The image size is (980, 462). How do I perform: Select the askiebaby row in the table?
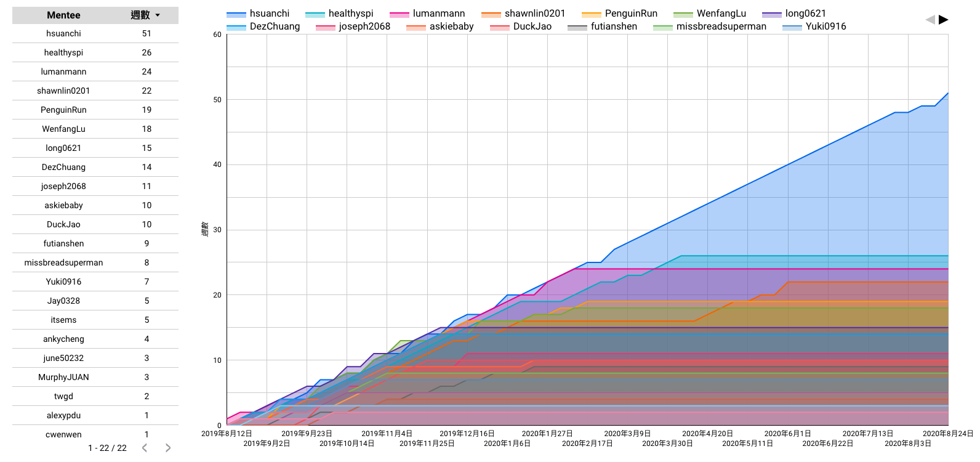[95, 205]
